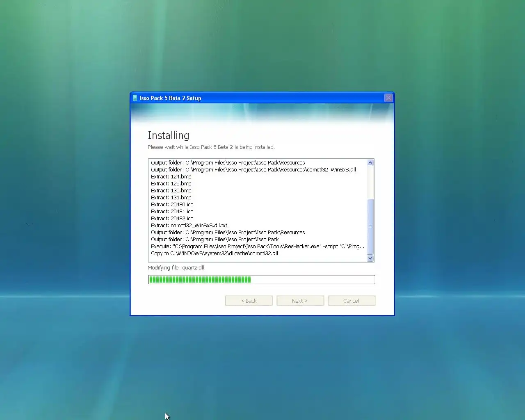The image size is (525, 420).
Task: Select the 'Extract: 124.bmp' log line
Action: pos(171,177)
